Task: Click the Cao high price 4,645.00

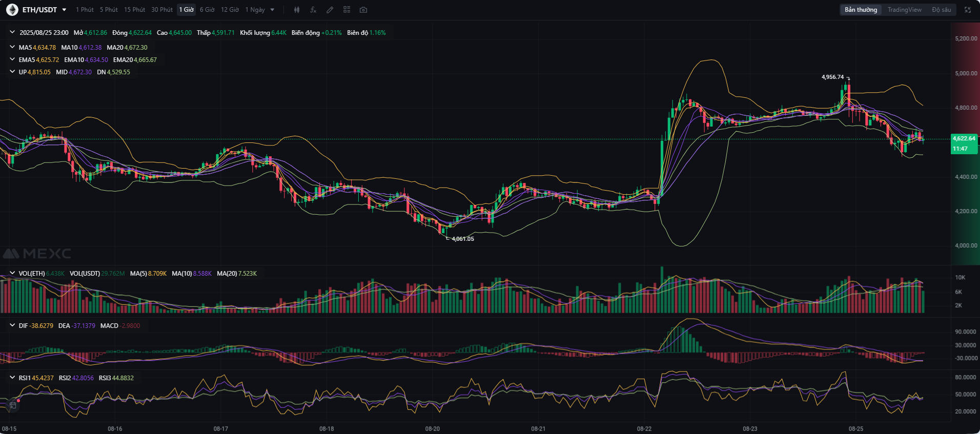Action: tap(180, 32)
